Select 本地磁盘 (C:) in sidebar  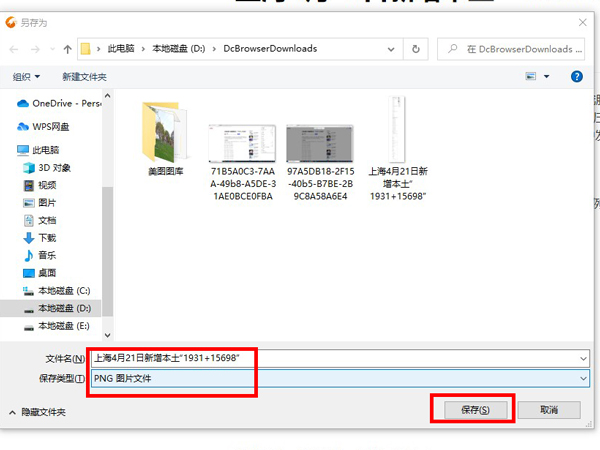[x=57, y=291]
